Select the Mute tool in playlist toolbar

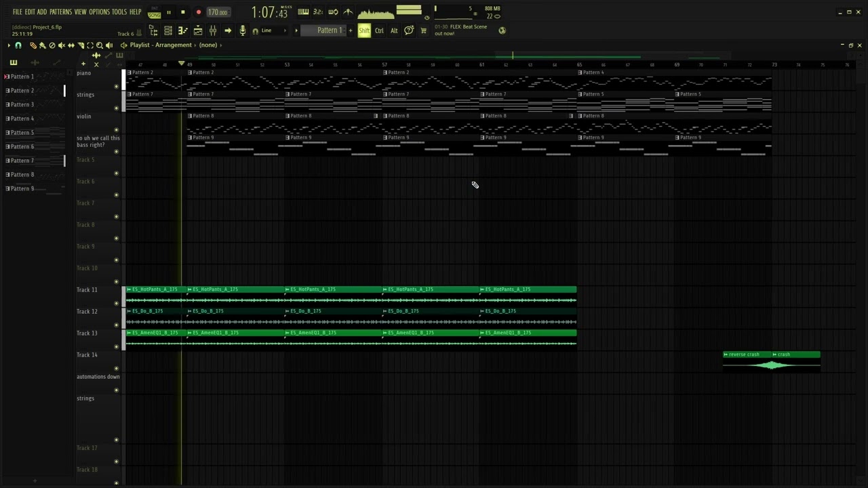(61, 45)
